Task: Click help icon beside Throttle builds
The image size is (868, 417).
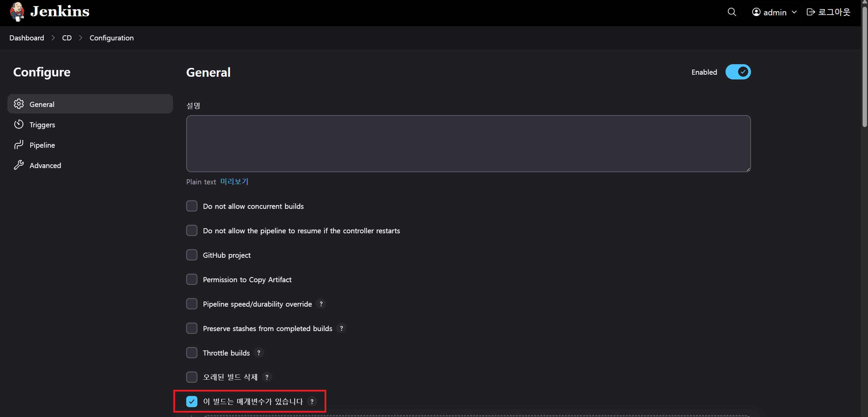Action: (x=258, y=353)
